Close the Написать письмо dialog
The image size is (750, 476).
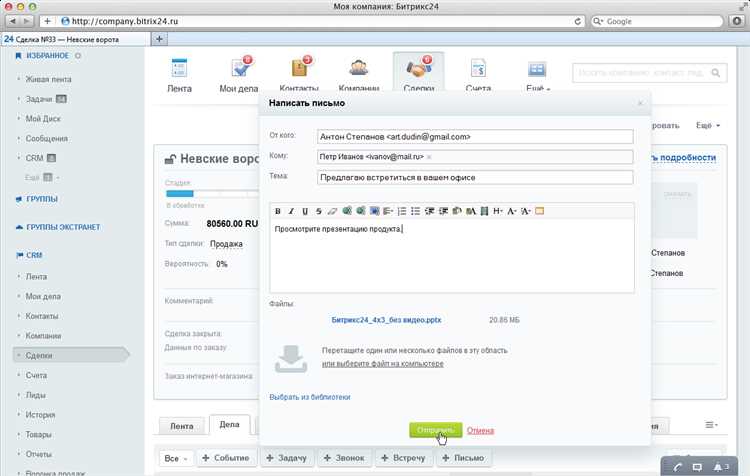(x=640, y=103)
